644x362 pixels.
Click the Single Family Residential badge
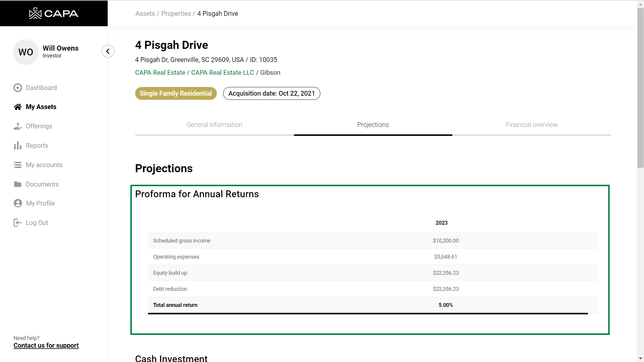pyautogui.click(x=176, y=94)
